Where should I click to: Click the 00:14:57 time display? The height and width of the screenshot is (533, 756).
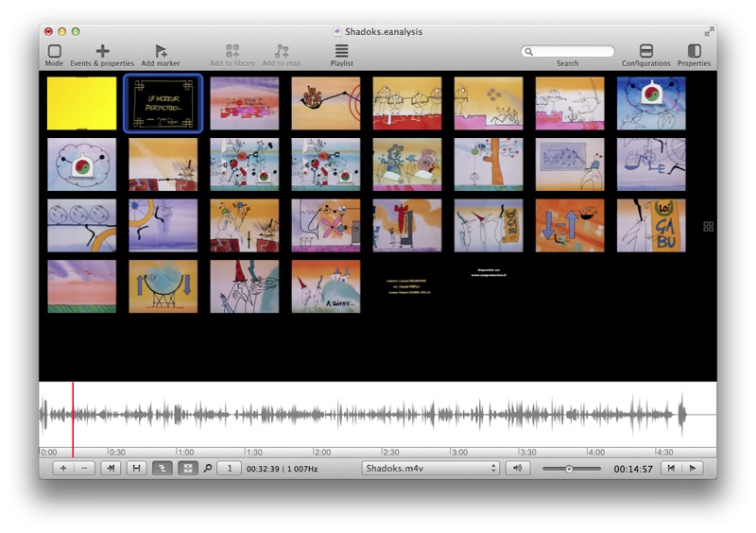click(x=633, y=469)
